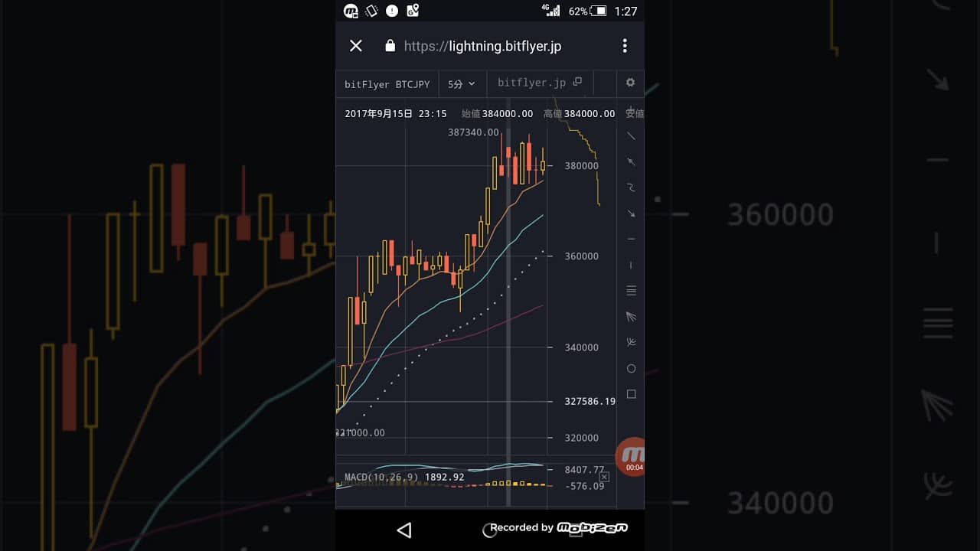Open the browser three-dot menu

(x=625, y=46)
